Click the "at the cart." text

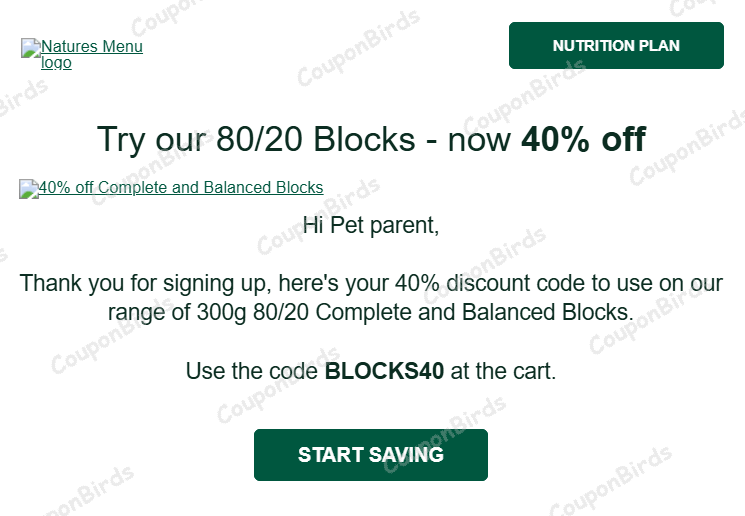(503, 371)
